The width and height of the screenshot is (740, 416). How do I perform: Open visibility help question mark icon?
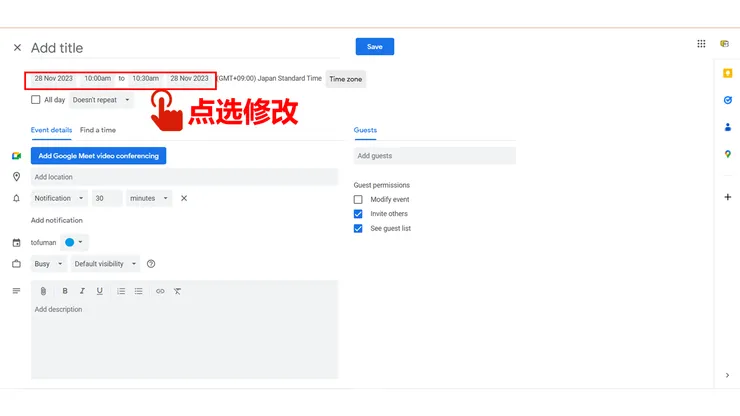(151, 264)
